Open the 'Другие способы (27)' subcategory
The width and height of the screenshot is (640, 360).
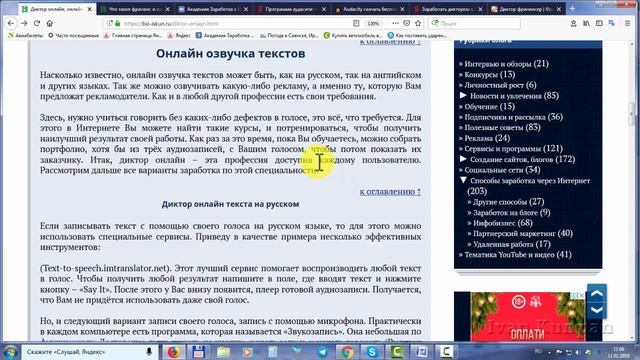click(509, 202)
